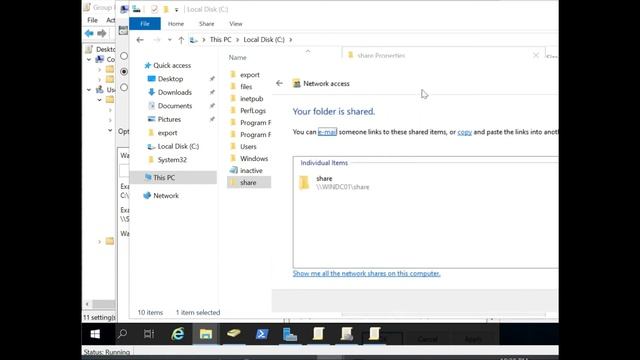Click properties checkmark icon in title bar
The height and width of the screenshot is (360, 640).
154,9
